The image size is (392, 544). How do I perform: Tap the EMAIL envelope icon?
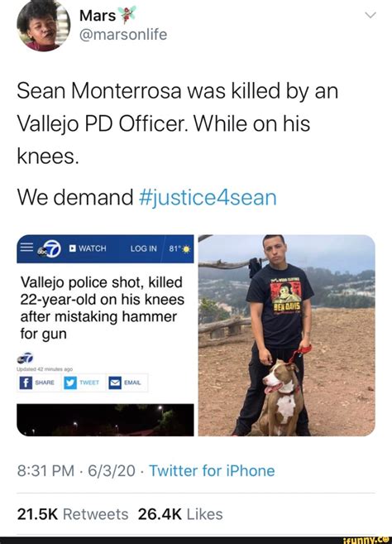115,383
